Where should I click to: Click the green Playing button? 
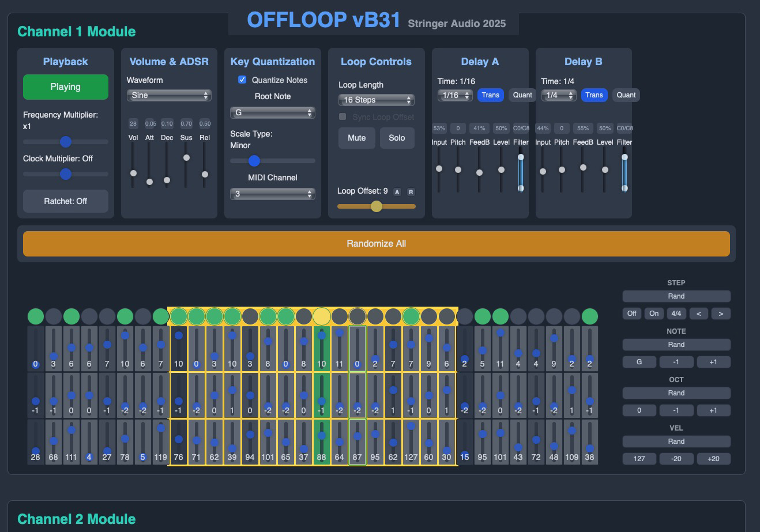[66, 87]
